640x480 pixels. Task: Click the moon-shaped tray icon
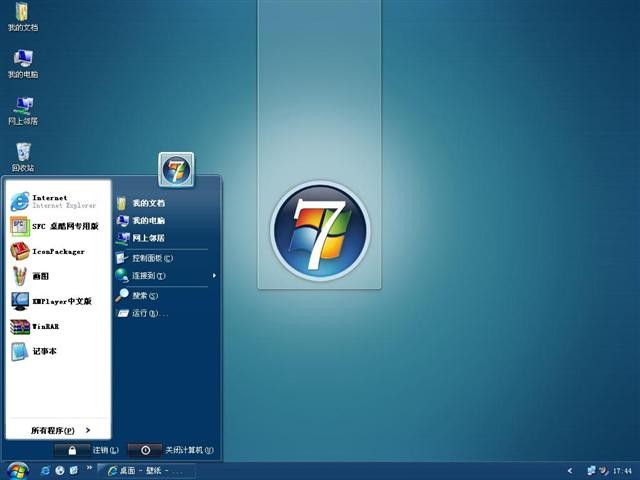click(x=603, y=471)
